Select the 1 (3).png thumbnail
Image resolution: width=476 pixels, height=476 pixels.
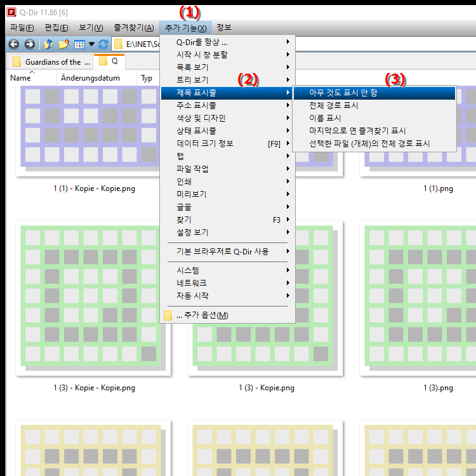[418, 298]
